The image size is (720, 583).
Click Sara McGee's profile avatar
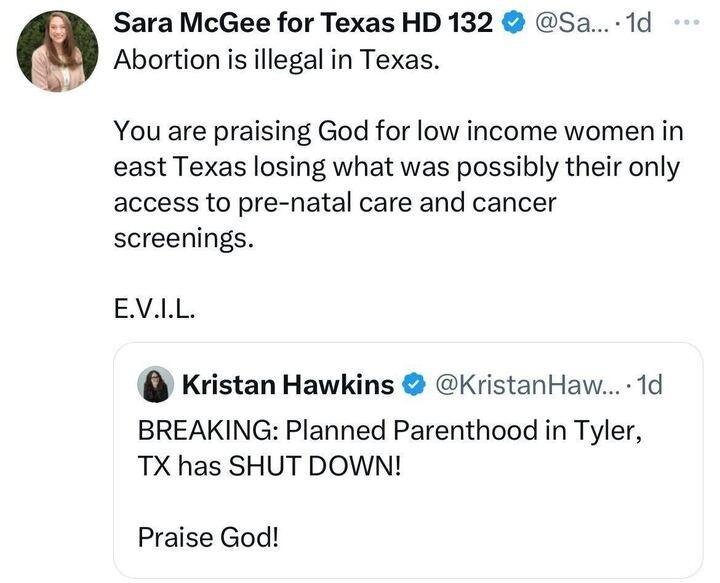click(x=57, y=51)
